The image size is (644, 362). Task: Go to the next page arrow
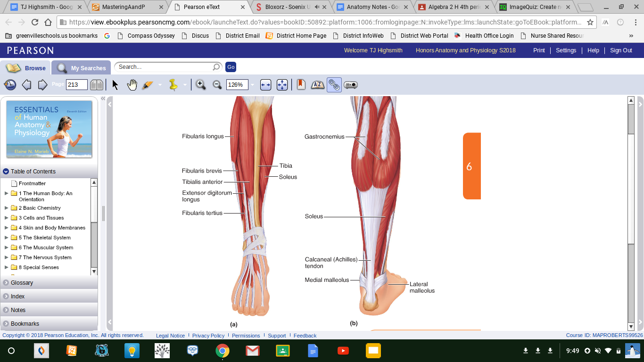42,85
